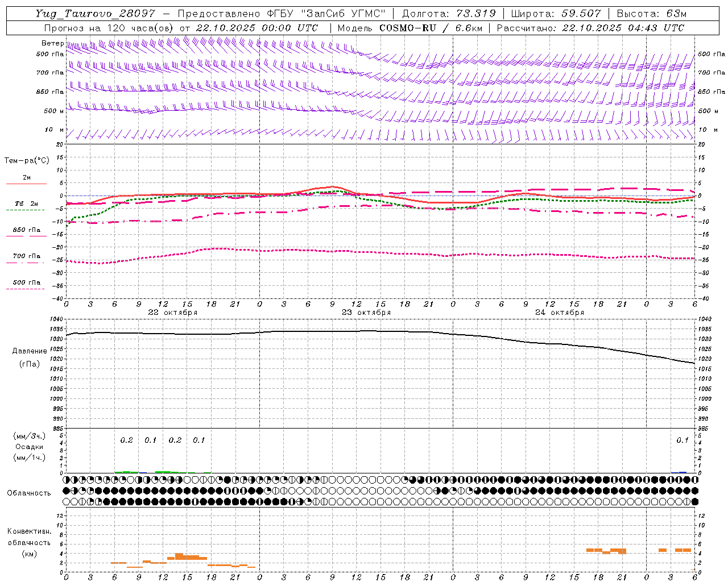Click the '10 м' wind level label on left
This screenshot has height=582, width=728.
(x=54, y=130)
